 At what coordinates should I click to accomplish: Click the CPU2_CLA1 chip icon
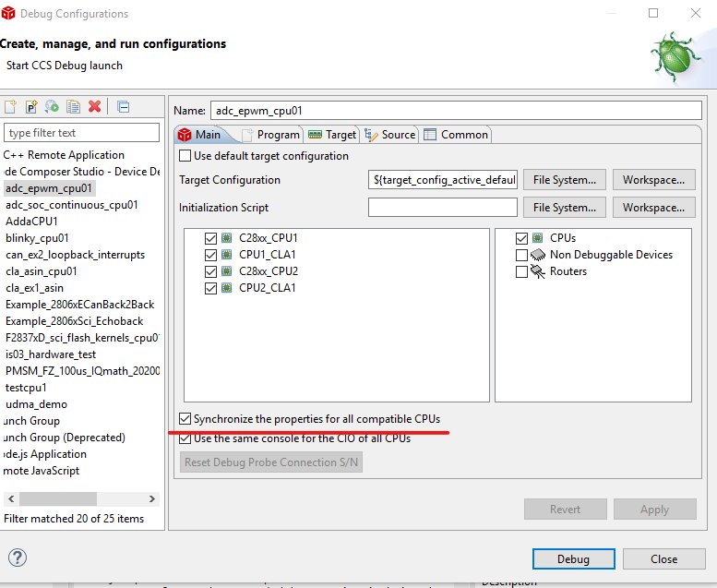point(226,288)
